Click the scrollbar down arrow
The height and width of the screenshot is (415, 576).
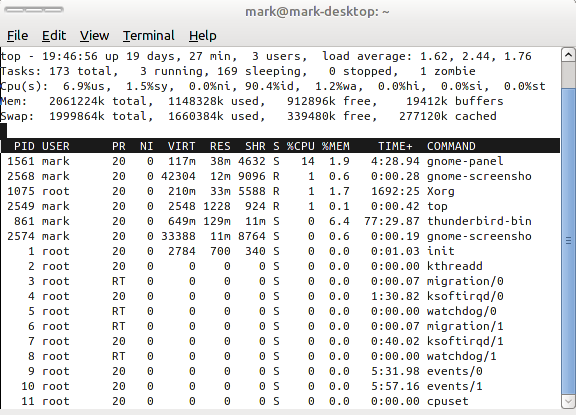pos(568,401)
